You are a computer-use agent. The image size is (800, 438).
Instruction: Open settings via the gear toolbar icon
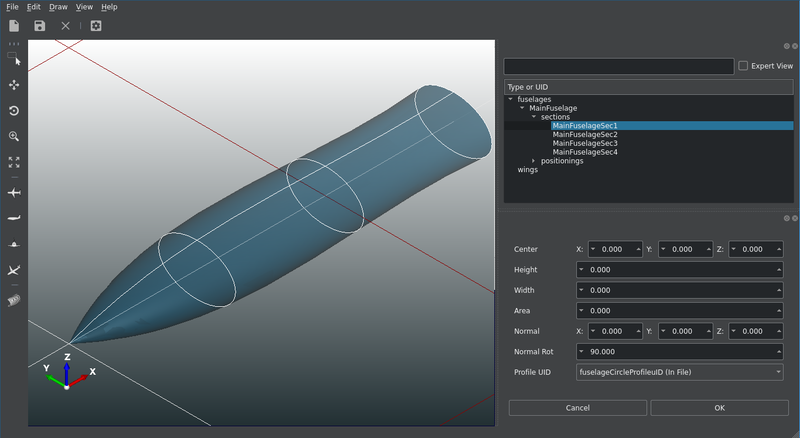tap(96, 26)
